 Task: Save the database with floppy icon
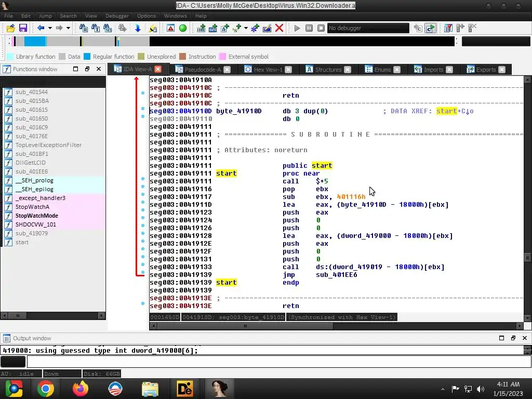[23, 28]
